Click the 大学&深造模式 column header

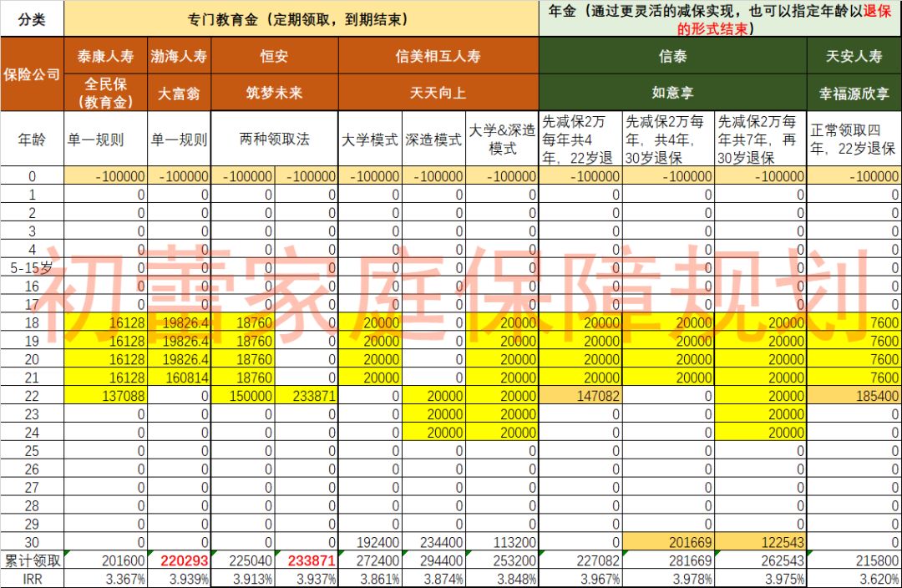[502, 139]
